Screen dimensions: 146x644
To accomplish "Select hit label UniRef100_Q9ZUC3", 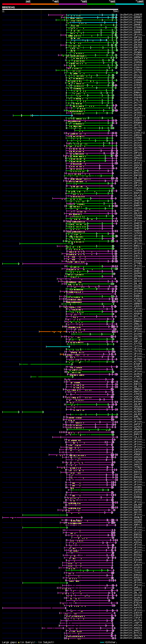I will point(131,163).
